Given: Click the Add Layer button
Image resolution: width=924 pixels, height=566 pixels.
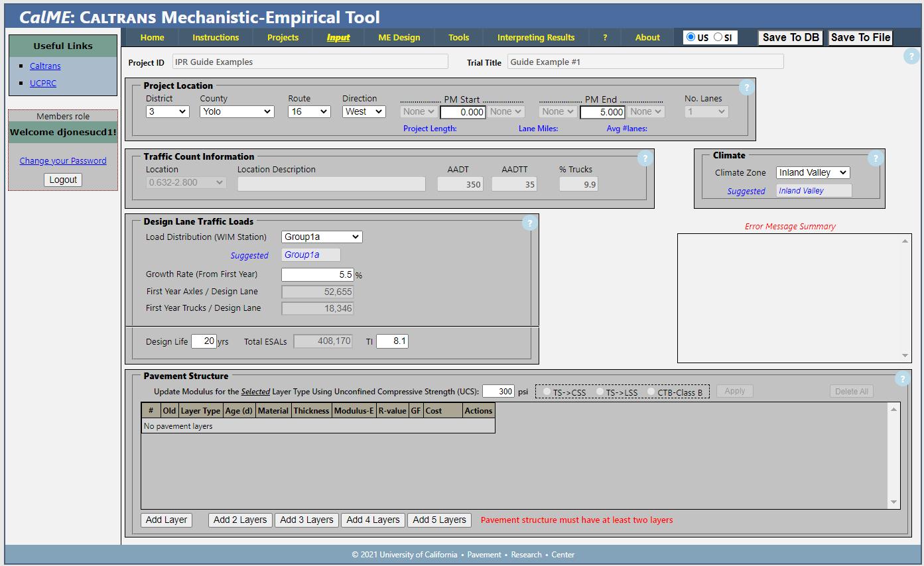Looking at the screenshot, I should (x=166, y=520).
